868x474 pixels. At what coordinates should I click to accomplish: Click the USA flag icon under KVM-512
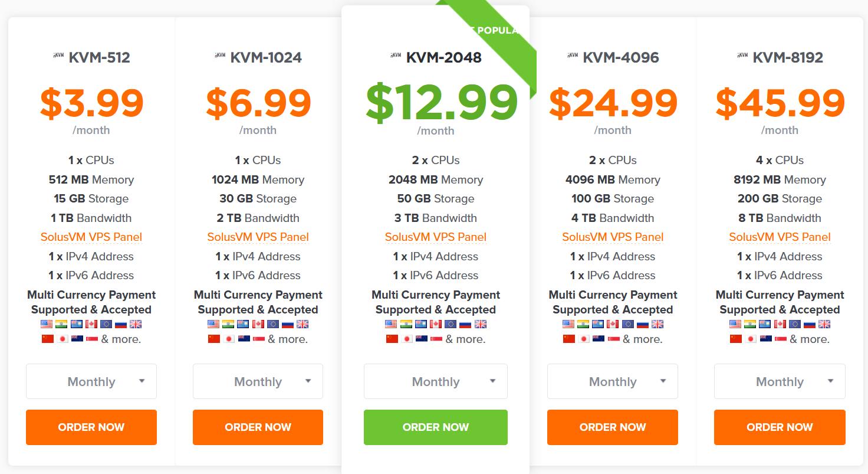pos(47,324)
